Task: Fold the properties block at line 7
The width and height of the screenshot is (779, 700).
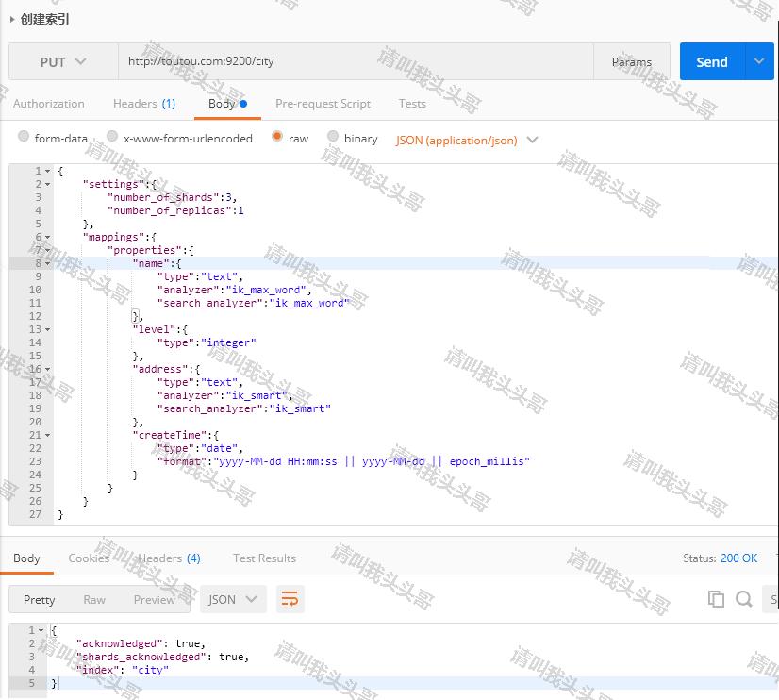Action: (x=48, y=250)
